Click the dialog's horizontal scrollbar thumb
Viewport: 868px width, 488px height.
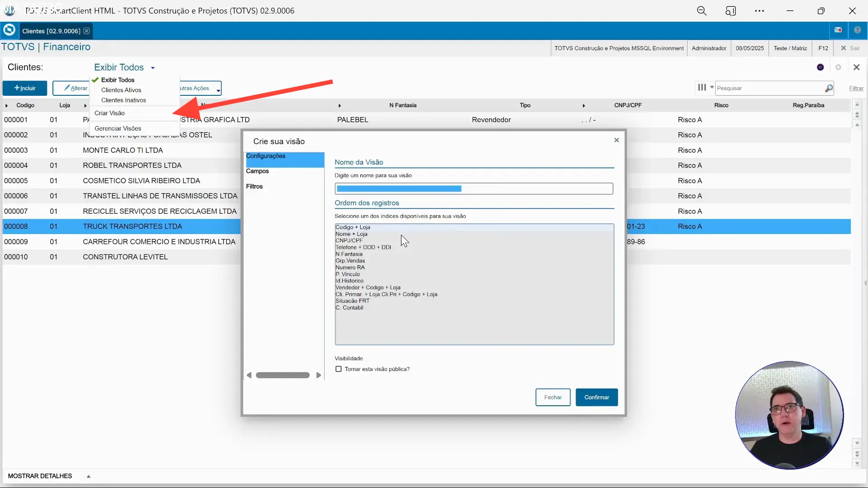283,375
